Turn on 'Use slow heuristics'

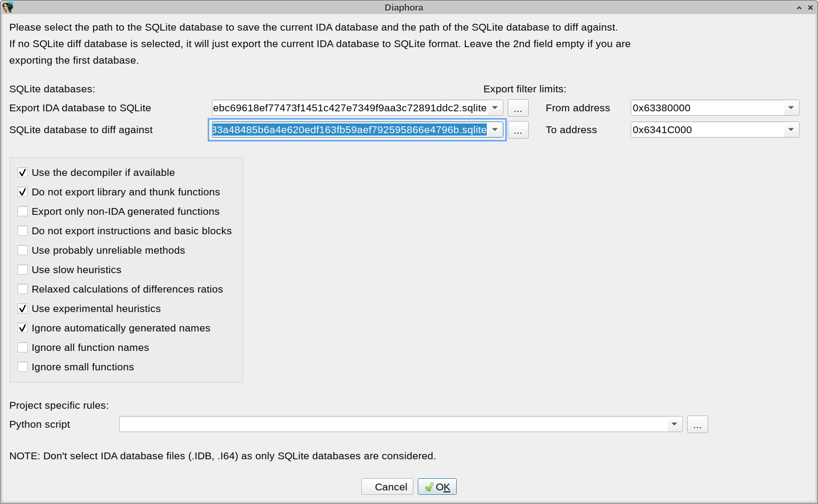coord(22,269)
